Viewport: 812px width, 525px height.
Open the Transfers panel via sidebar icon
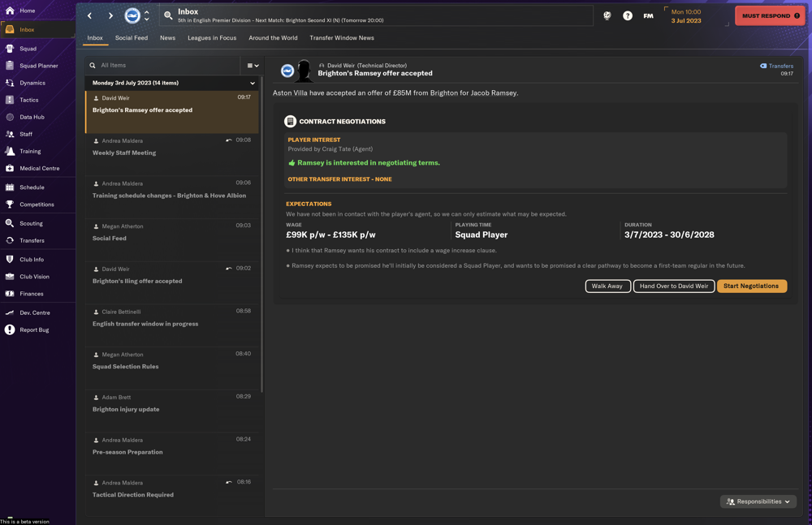[x=33, y=239]
